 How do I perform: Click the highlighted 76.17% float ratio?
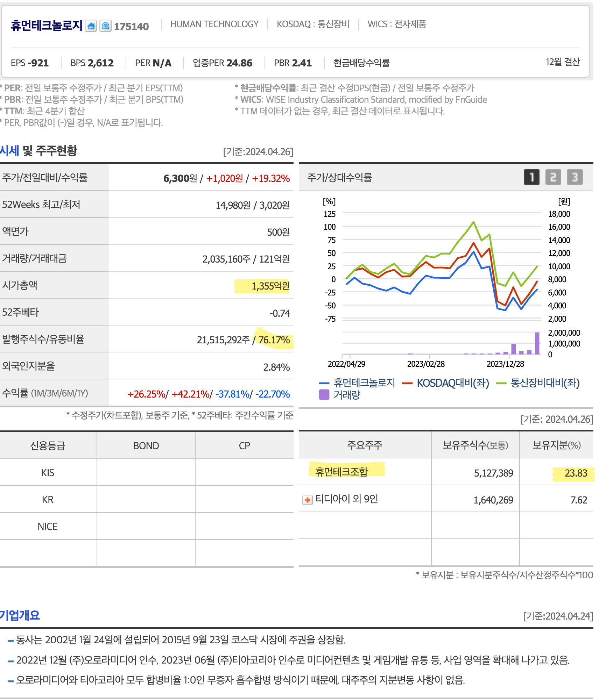[274, 340]
